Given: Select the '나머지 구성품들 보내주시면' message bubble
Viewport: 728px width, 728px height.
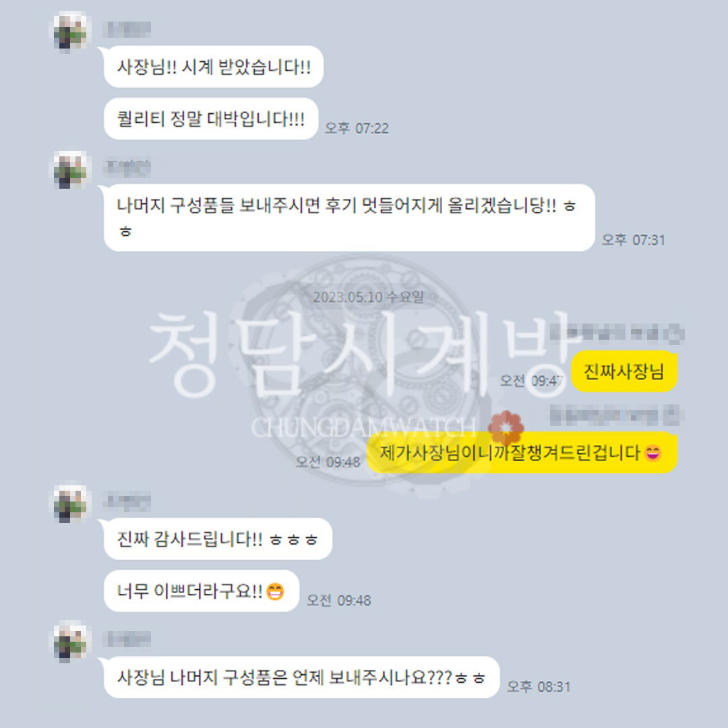Looking at the screenshot, I should tap(350, 218).
